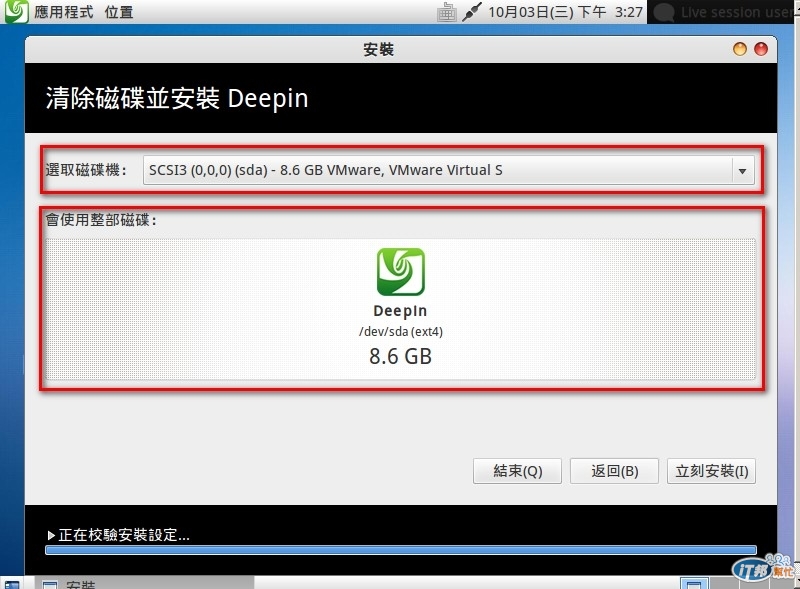The width and height of the screenshot is (800, 589).
Task: Close the 安裝 window with the red button
Action: (x=761, y=49)
